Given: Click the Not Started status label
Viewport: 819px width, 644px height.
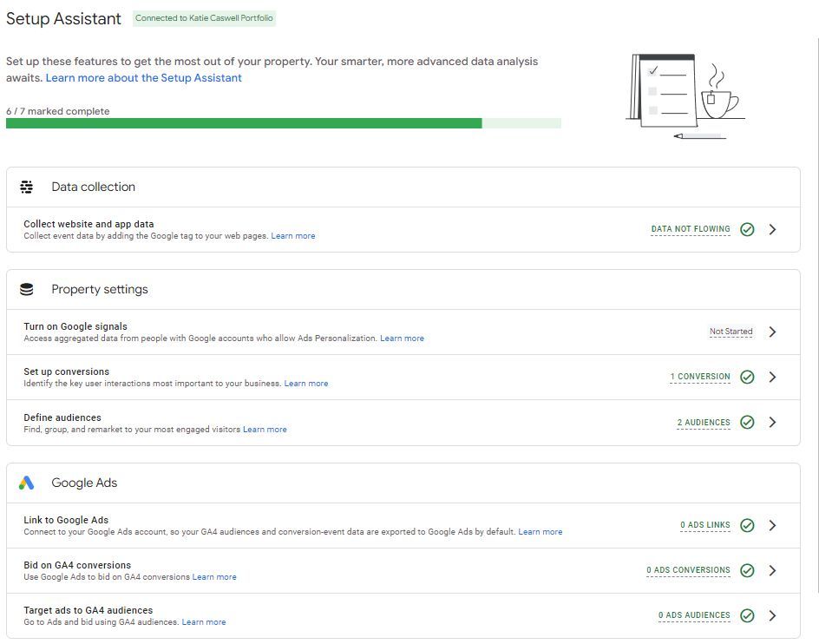Looking at the screenshot, I should (731, 332).
